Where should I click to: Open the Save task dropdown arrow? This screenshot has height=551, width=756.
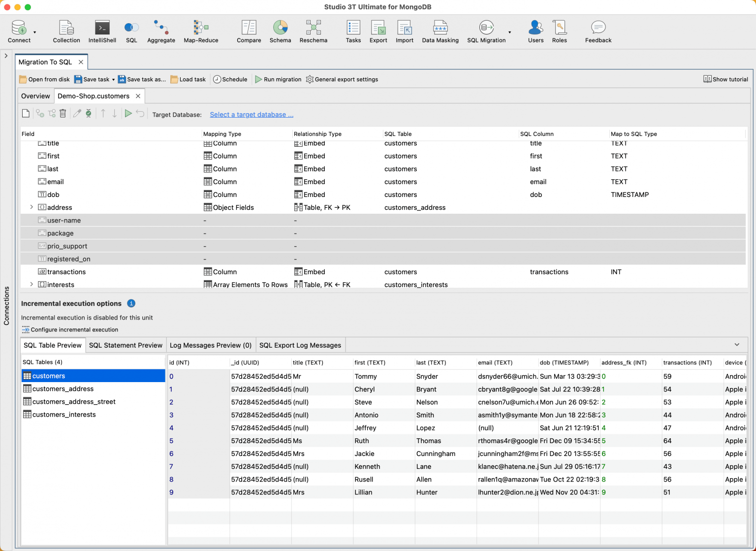(113, 79)
